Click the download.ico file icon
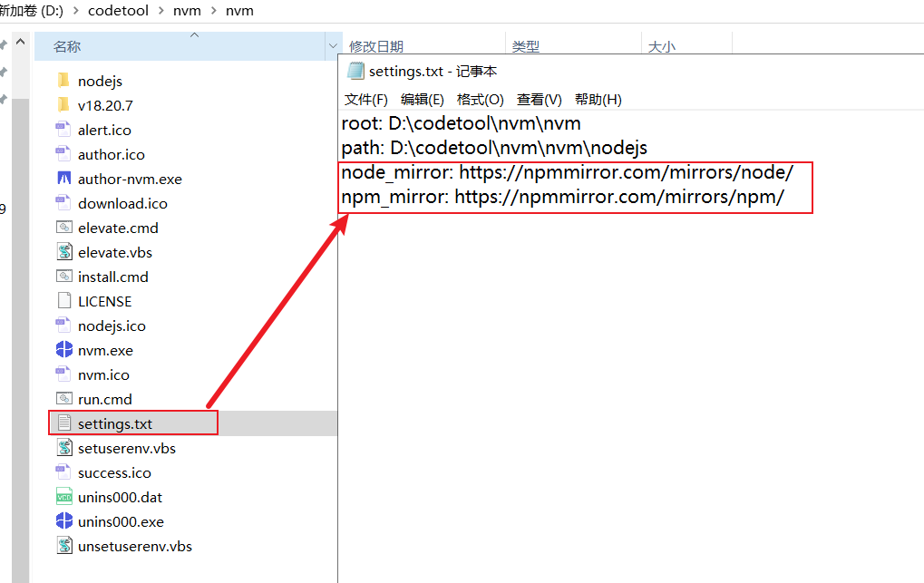924x583 pixels. 63,203
